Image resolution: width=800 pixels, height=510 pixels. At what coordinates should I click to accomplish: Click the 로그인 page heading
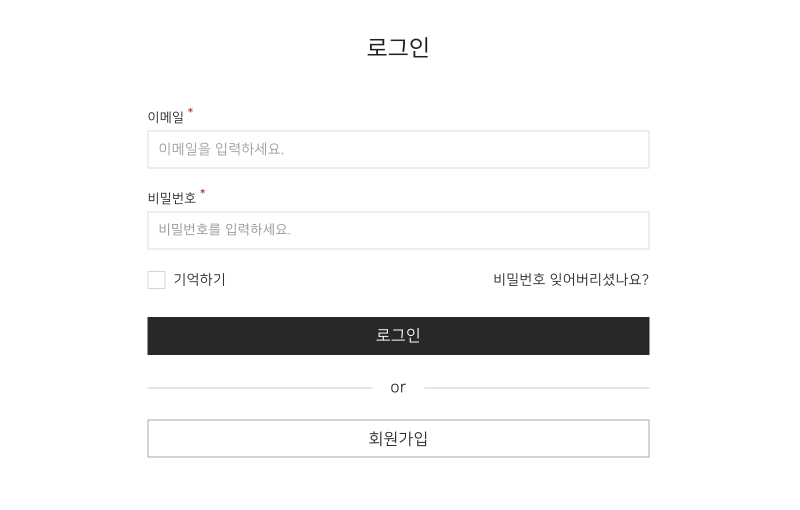coord(398,47)
